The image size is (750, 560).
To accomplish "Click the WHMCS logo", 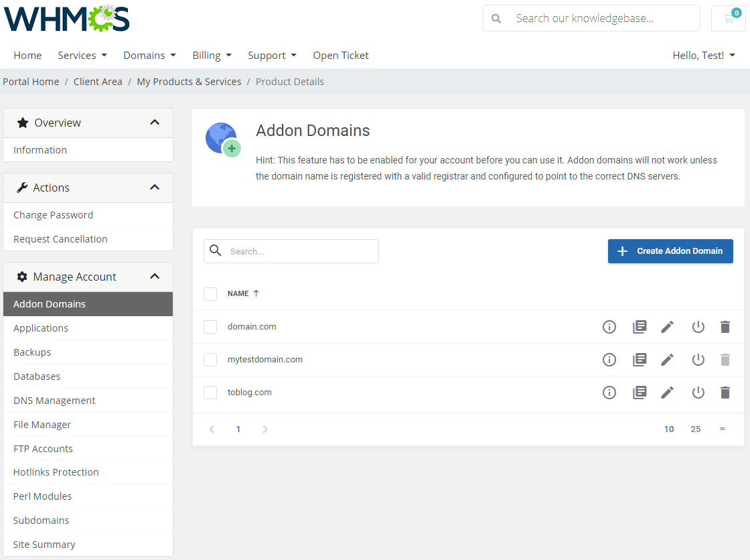I will [x=66, y=18].
